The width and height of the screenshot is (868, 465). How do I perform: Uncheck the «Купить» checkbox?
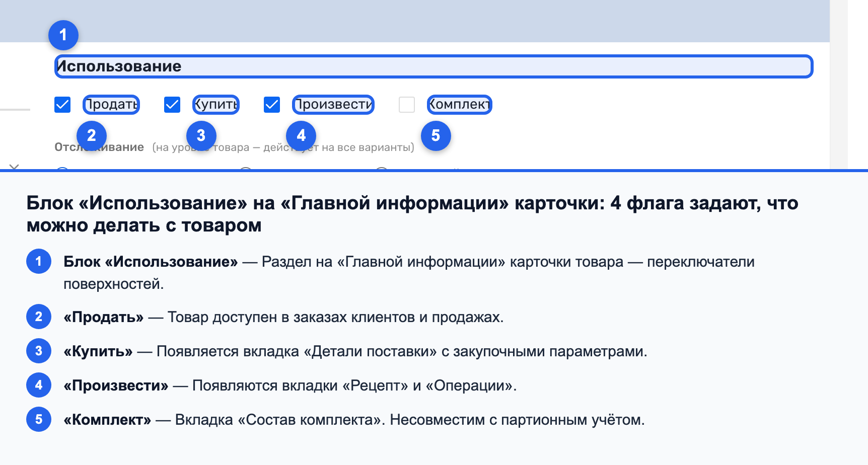coord(172,105)
